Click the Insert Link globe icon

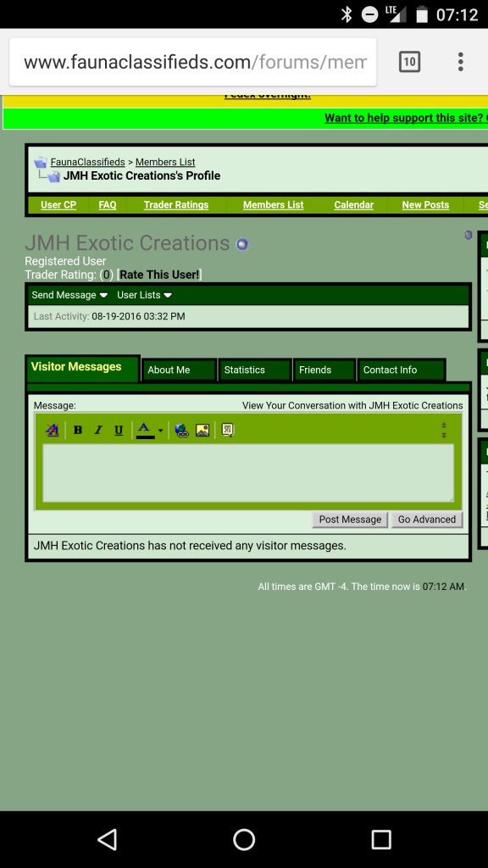[181, 430]
